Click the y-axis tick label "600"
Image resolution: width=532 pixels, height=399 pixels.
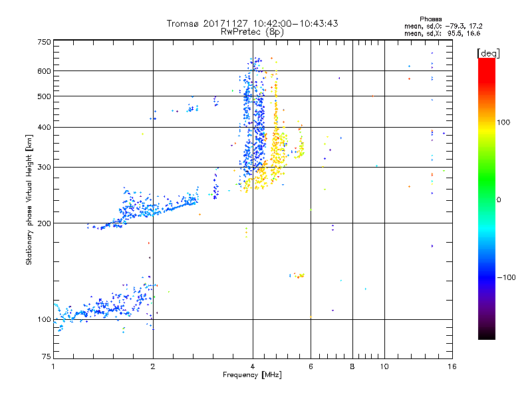pos(44,71)
